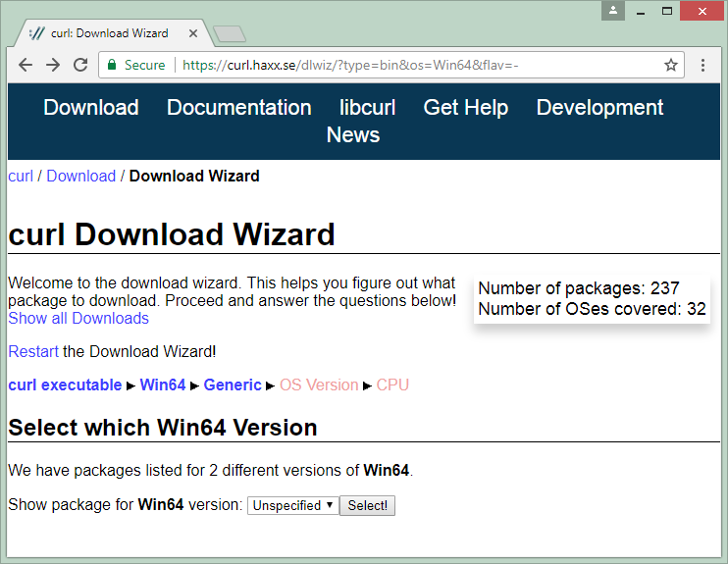This screenshot has height=564, width=728.
Task: Click the greyed 'CPU' step text
Action: coord(392,385)
